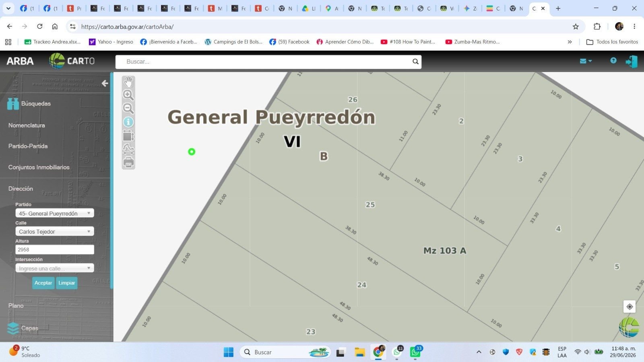Collapse the sidebar with the left arrow
644x362 pixels.
105,83
